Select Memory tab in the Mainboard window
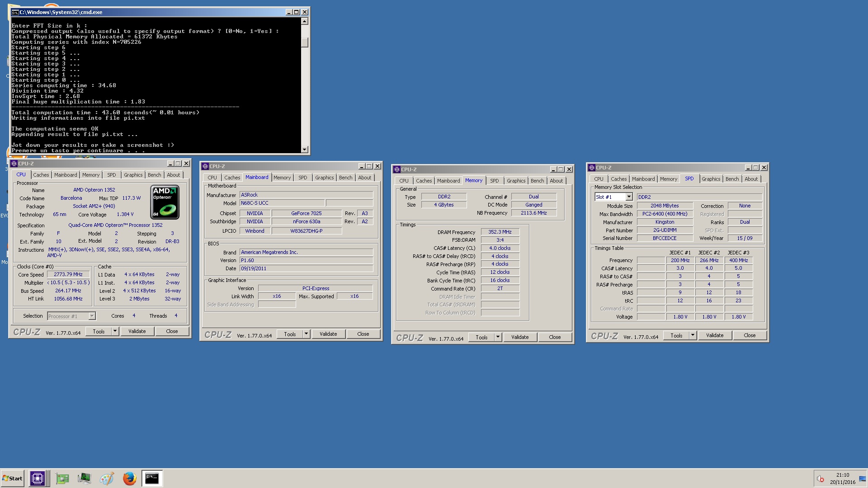868x488 pixels. (x=282, y=178)
